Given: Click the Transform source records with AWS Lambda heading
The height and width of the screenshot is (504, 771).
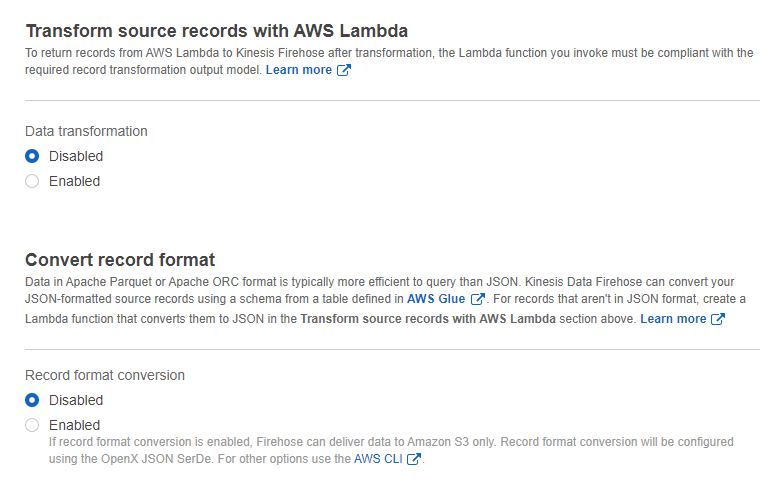Looking at the screenshot, I should pyautogui.click(x=216, y=31).
